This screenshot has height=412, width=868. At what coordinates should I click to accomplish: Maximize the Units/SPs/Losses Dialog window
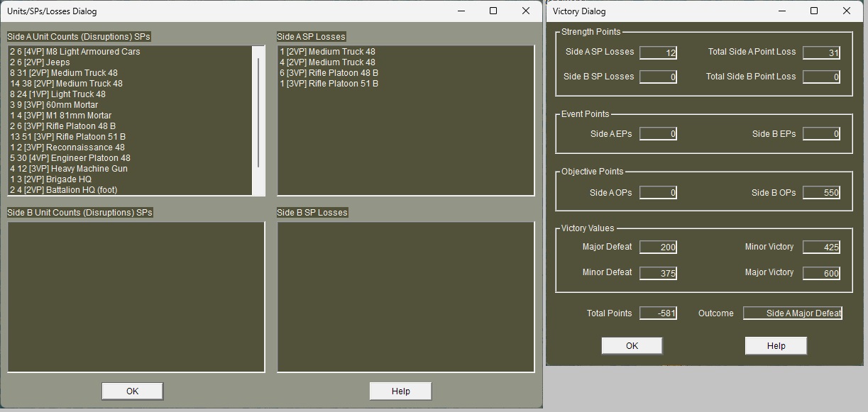click(493, 11)
